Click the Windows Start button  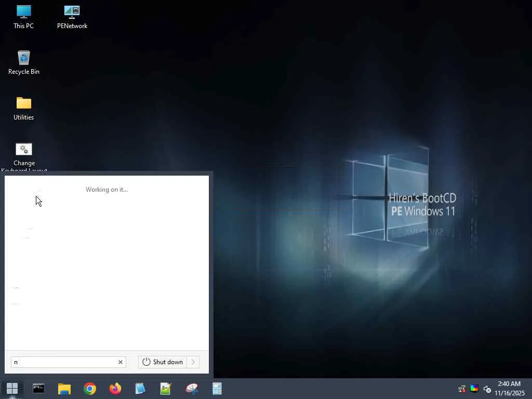[12, 389]
